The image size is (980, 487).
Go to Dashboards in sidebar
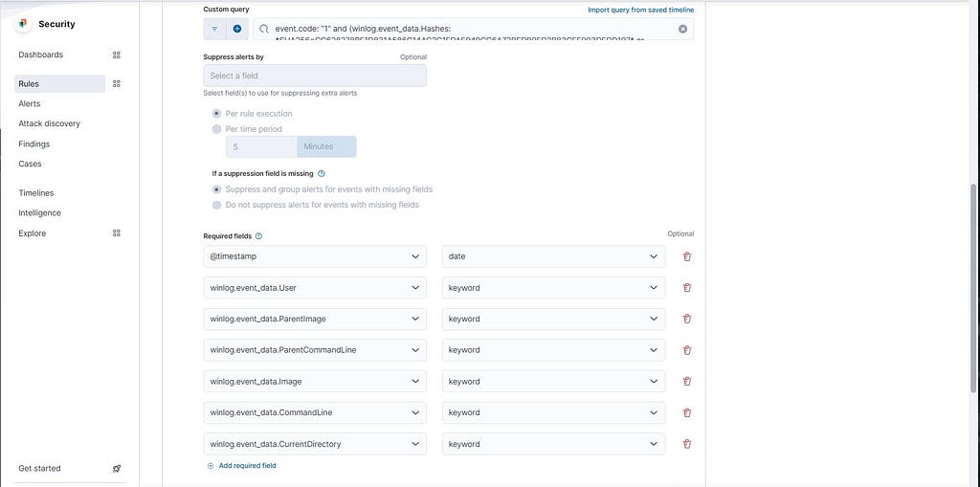coord(40,55)
